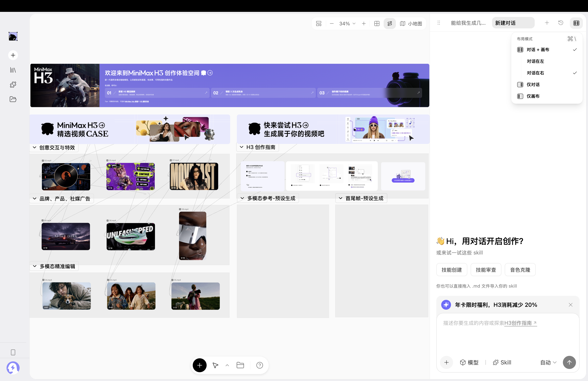
Task: Open the 34% zoom level dropdown
Action: pos(347,24)
